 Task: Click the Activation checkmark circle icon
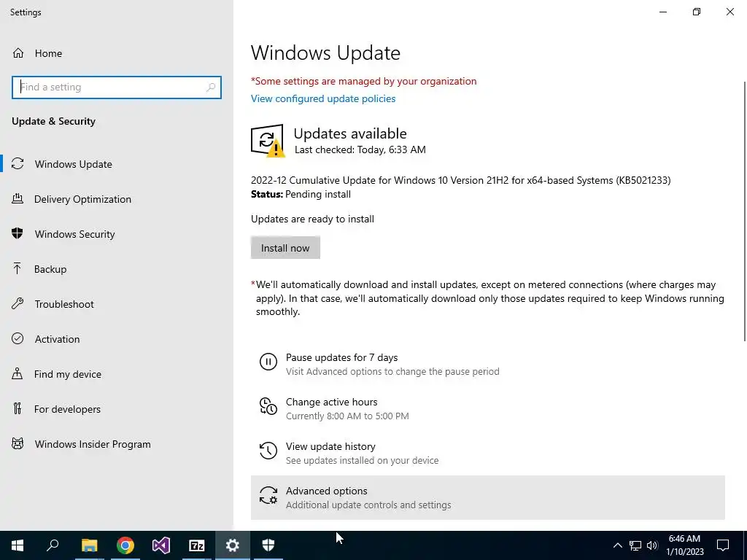[18, 338]
